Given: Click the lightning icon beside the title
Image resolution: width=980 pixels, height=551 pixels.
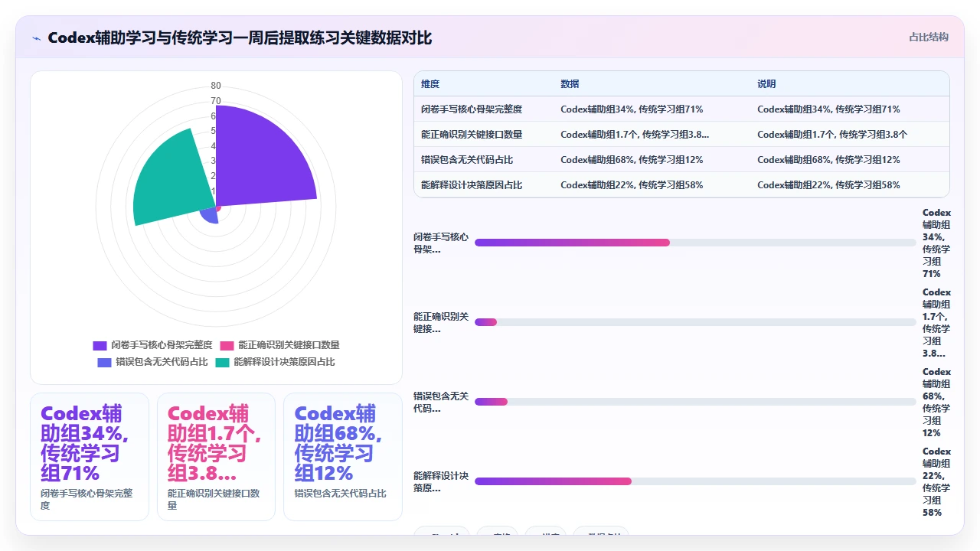Looking at the screenshot, I should pyautogui.click(x=36, y=38).
